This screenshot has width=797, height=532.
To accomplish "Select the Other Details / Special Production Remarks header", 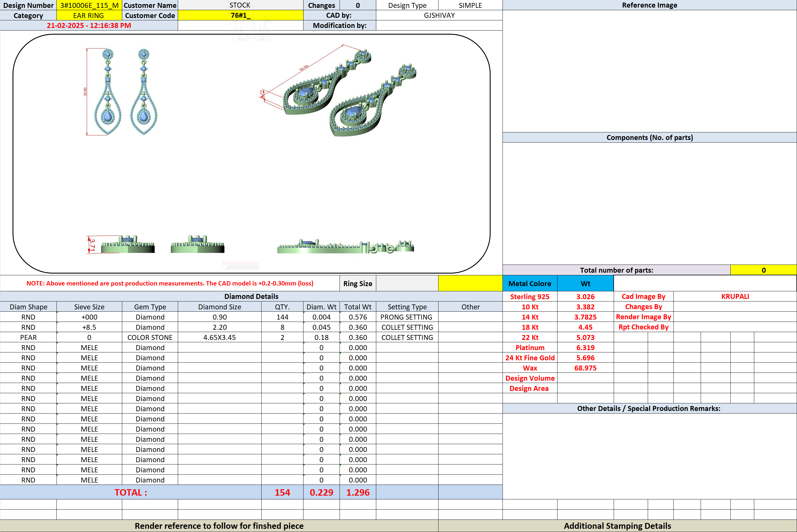I will coord(649,409).
